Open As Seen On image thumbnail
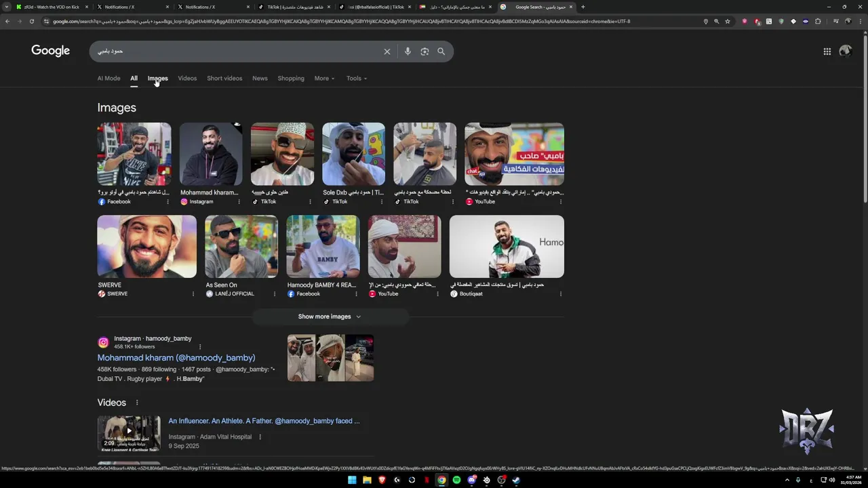 241,247
